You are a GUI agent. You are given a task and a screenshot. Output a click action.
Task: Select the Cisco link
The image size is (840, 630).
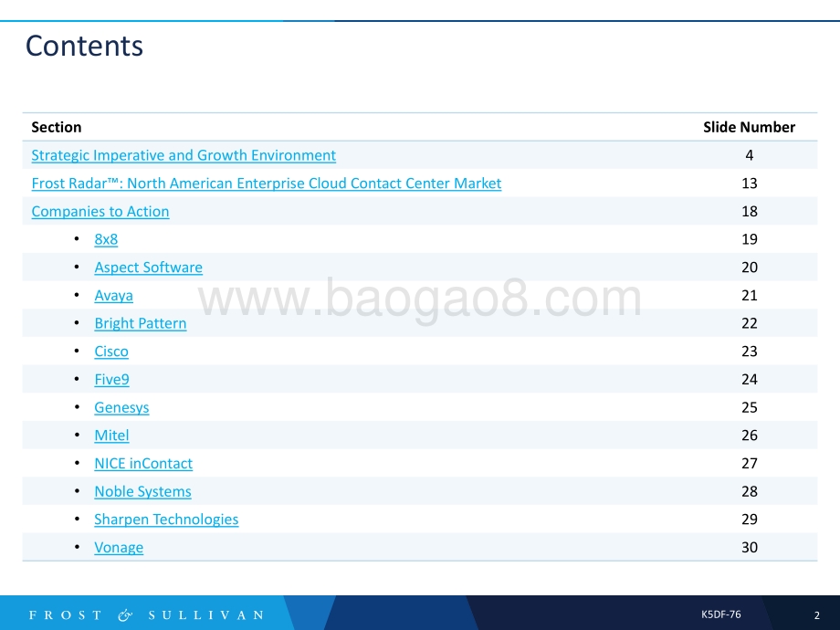click(111, 352)
